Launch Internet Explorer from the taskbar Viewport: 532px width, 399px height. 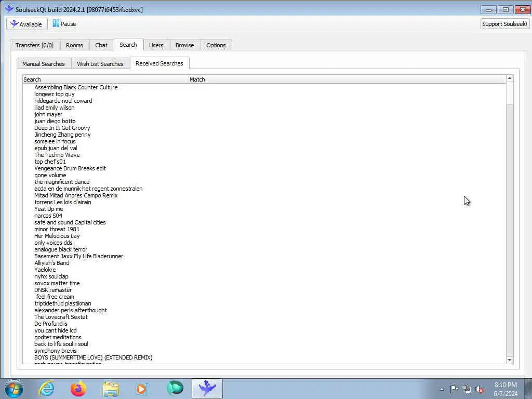tap(46, 389)
